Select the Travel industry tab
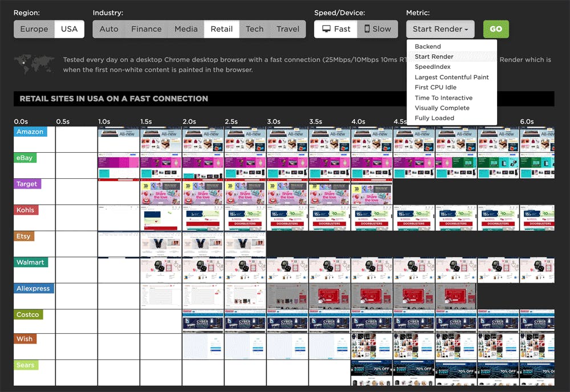The width and height of the screenshot is (570, 392). pyautogui.click(x=288, y=29)
